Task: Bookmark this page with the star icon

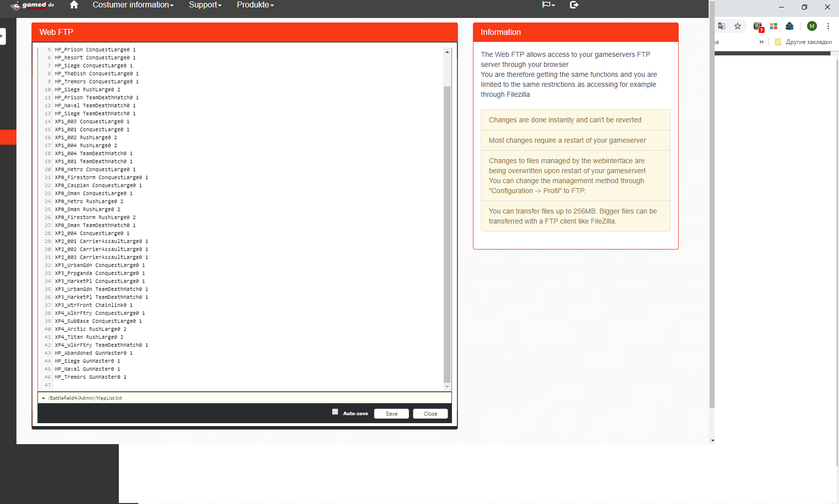Action: (x=738, y=26)
